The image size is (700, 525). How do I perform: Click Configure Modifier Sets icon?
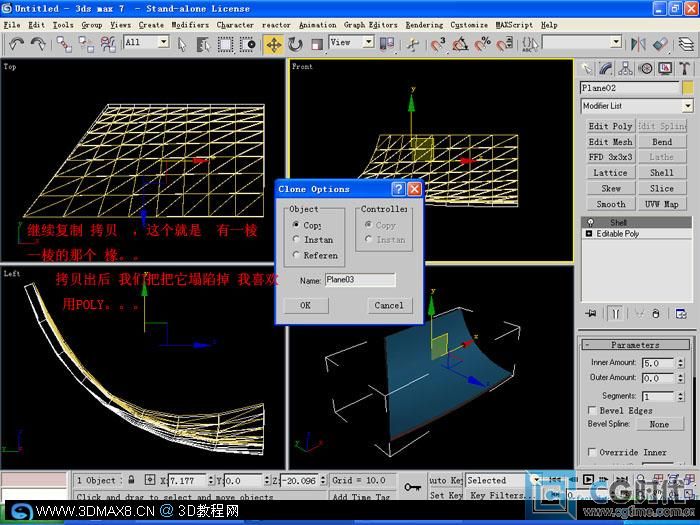pos(681,314)
